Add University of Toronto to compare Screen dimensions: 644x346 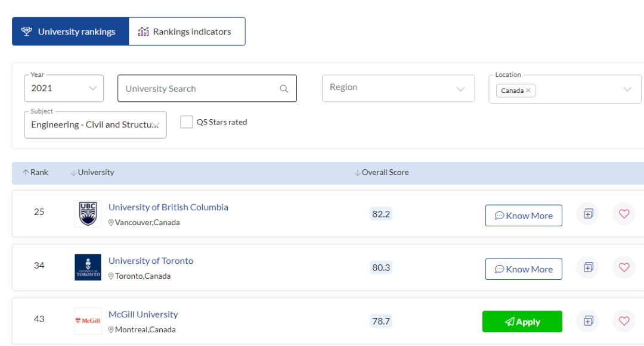(x=588, y=267)
